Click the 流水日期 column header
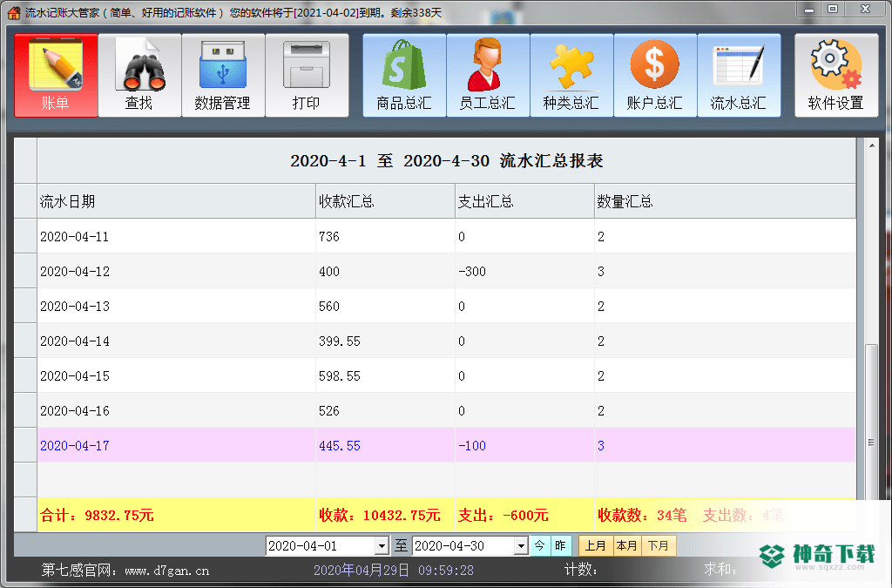The height and width of the screenshot is (588, 892). point(176,201)
